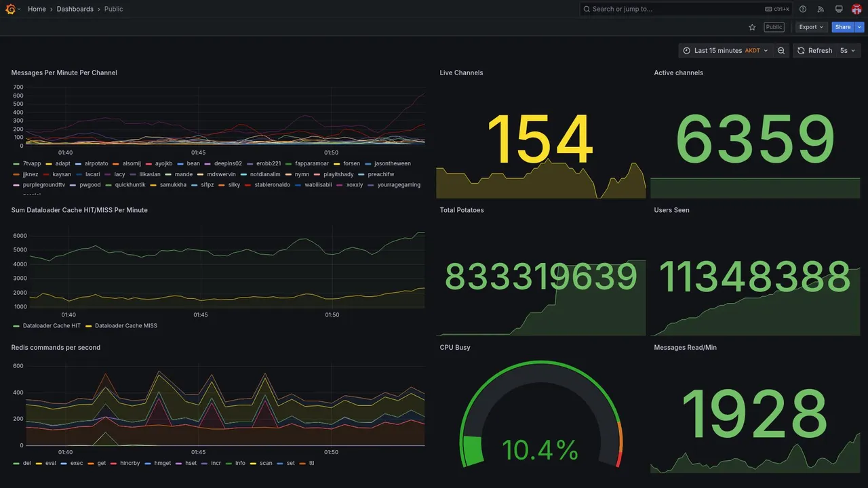Open Live Channels panel title

pos(461,73)
